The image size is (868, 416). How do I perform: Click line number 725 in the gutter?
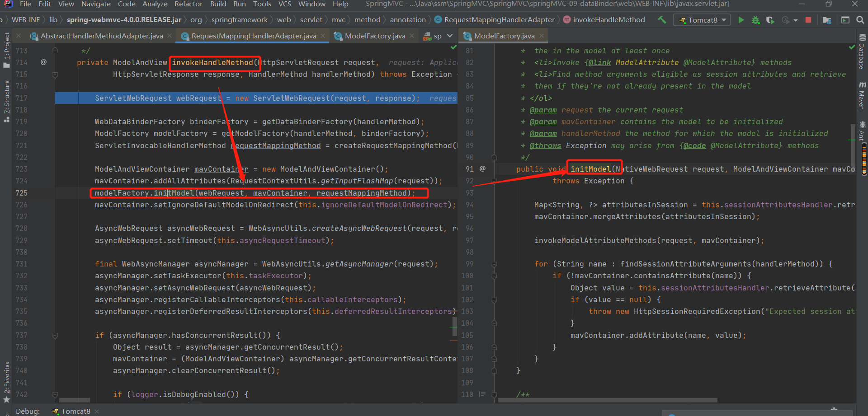[x=21, y=193]
